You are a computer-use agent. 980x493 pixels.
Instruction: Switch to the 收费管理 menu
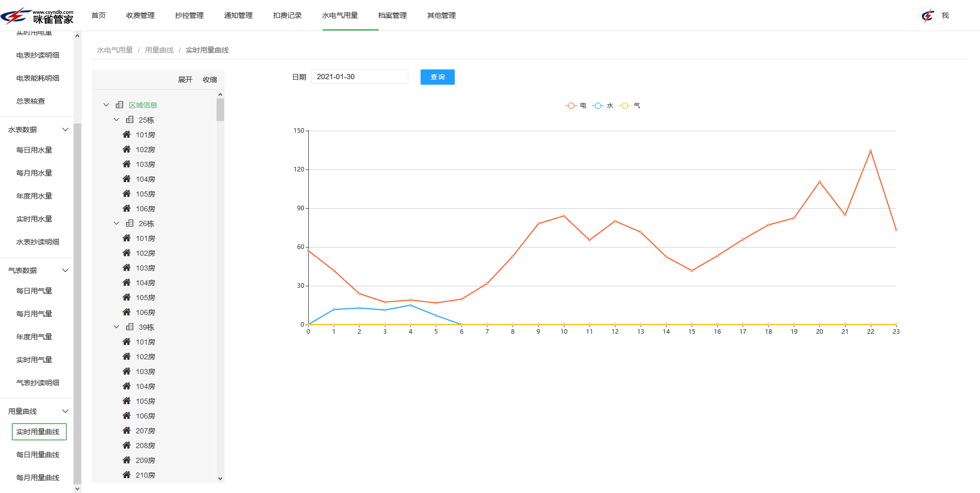(140, 15)
